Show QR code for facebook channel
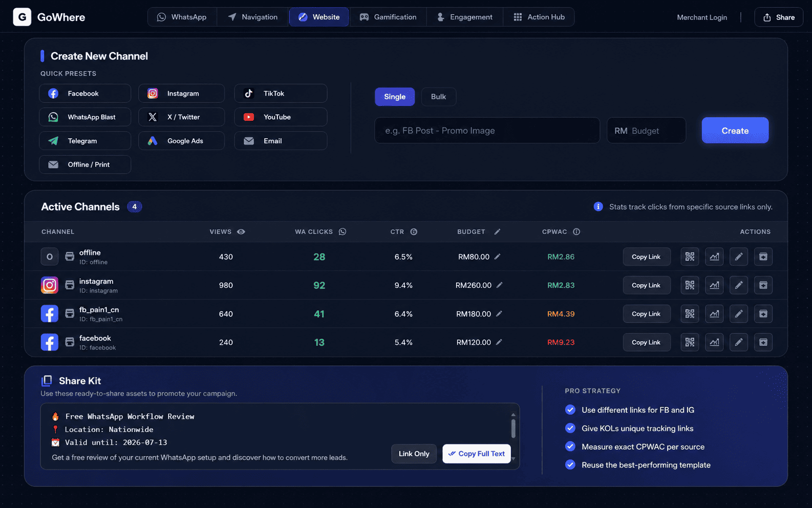This screenshot has width=812, height=508. (x=690, y=342)
